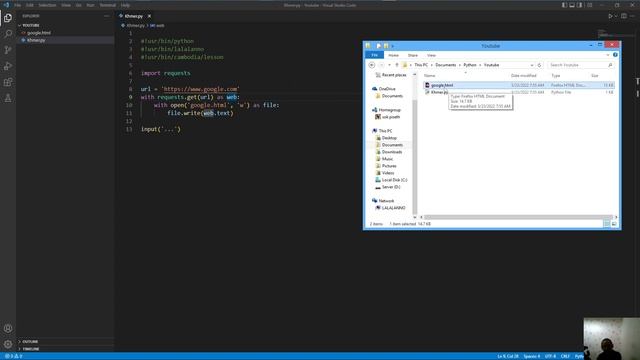Open the View tab in File Explorer ribbon
Screen dimensions: 640x360
431,55
